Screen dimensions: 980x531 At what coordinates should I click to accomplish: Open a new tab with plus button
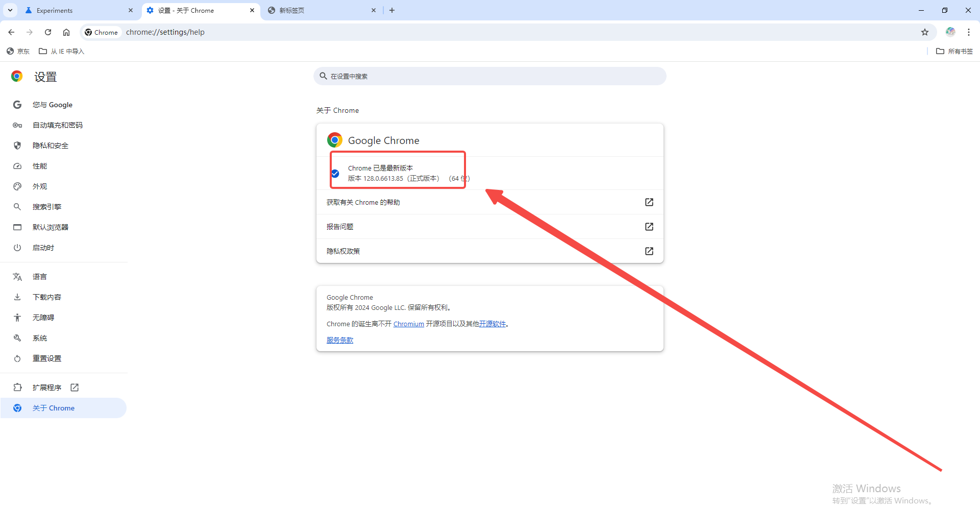pos(392,10)
